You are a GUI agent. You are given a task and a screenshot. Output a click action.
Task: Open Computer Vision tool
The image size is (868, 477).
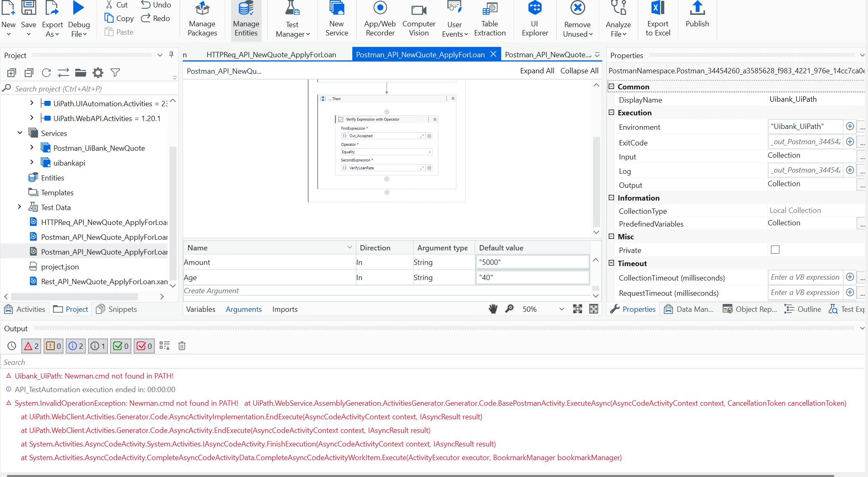tap(419, 19)
